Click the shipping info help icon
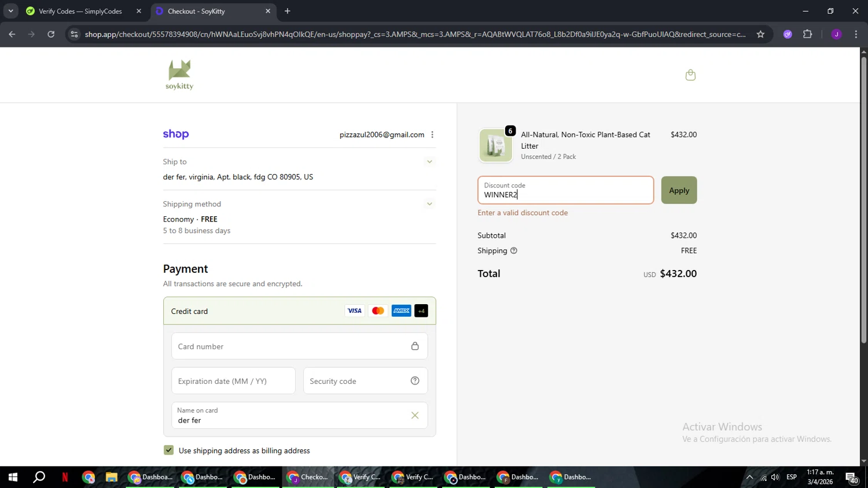Screen dimensions: 868x488 pyautogui.click(x=514, y=250)
